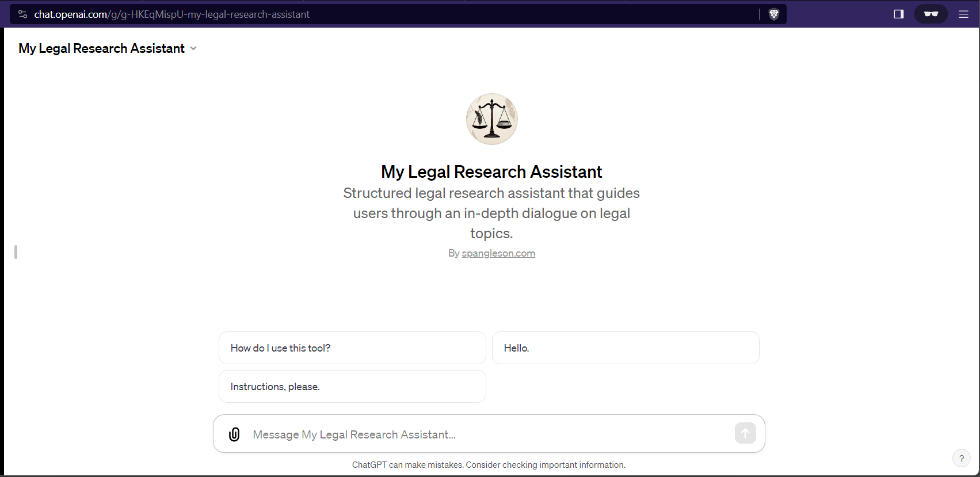
Task: Open the help question mark button
Action: pyautogui.click(x=961, y=459)
